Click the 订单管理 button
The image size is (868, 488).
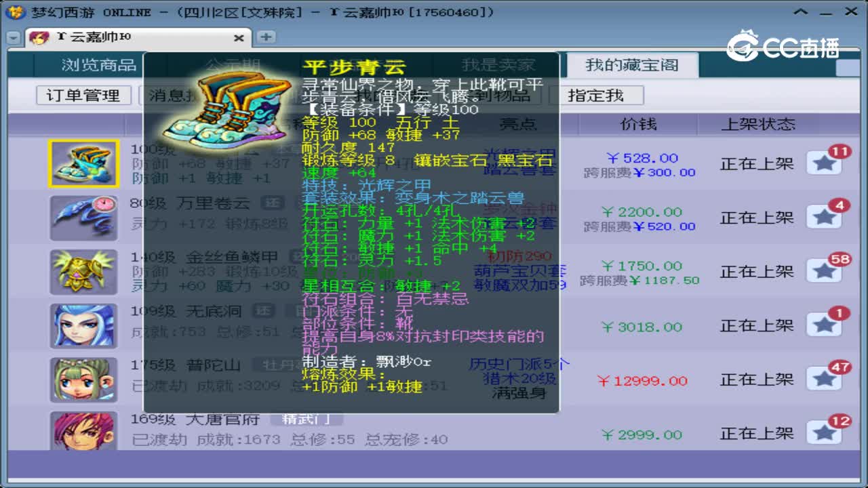[x=83, y=96]
